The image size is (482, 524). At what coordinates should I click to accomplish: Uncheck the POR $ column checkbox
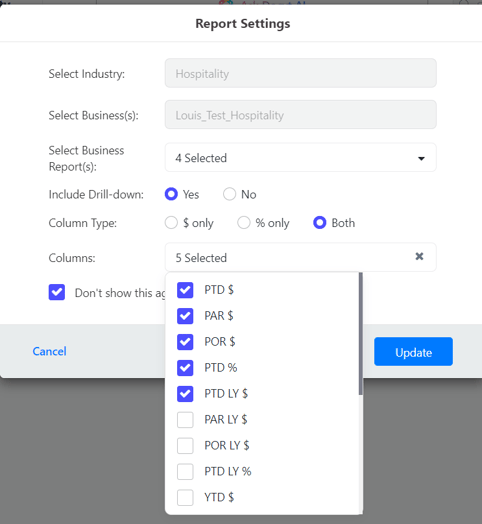pyautogui.click(x=185, y=342)
